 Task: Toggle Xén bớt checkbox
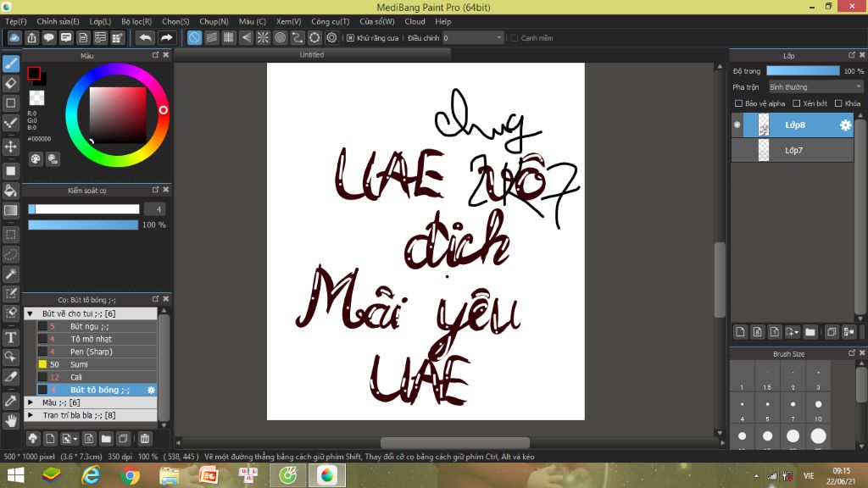point(797,103)
